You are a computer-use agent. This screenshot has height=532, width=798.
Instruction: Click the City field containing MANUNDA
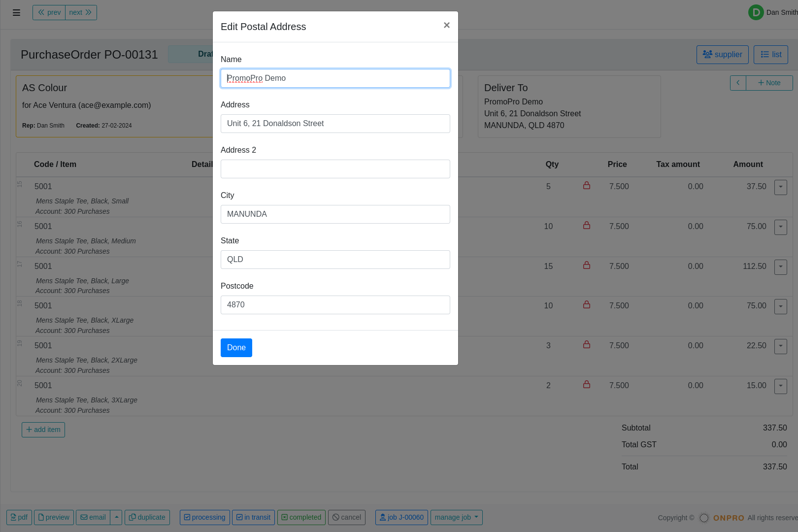[335, 214]
